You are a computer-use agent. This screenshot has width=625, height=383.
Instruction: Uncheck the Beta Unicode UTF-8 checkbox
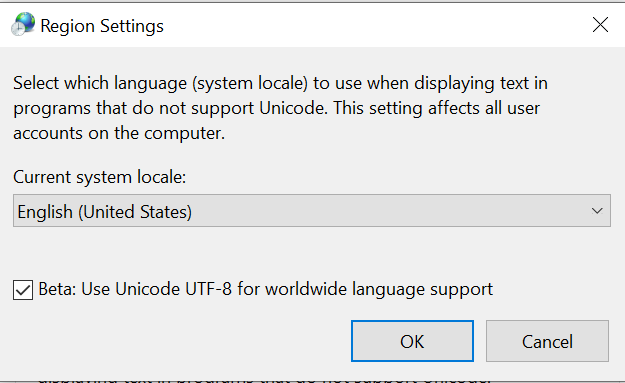(x=23, y=290)
